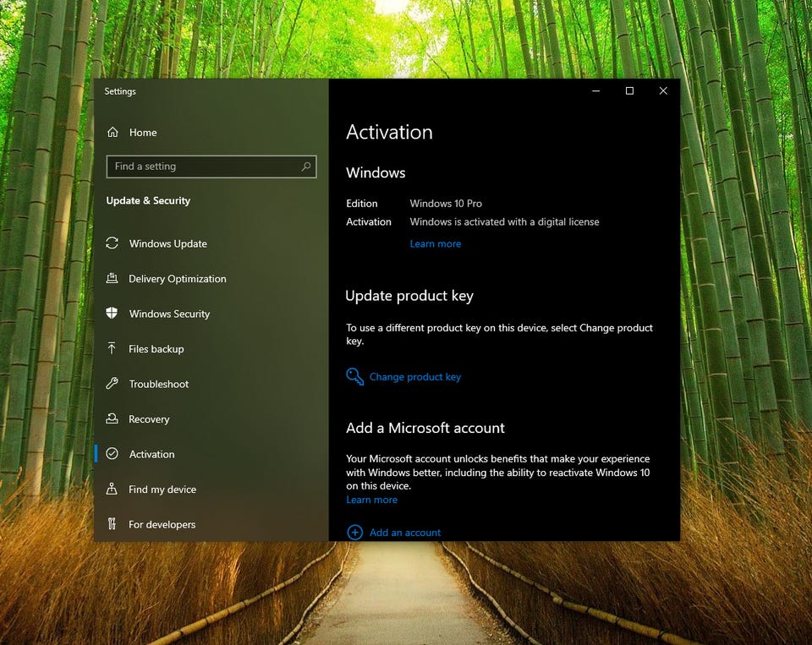Click the Files backup arrow icon
Screen dimensions: 812x645
(x=112, y=349)
